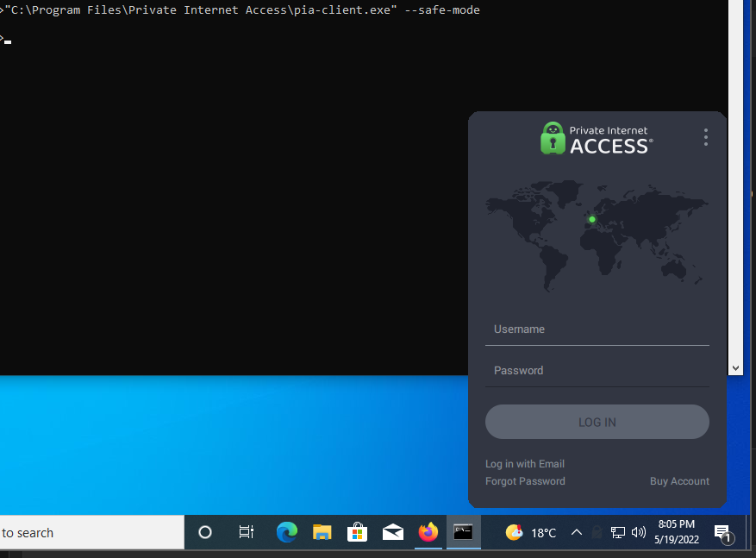Open the clock showing 8:05 PM

677,532
